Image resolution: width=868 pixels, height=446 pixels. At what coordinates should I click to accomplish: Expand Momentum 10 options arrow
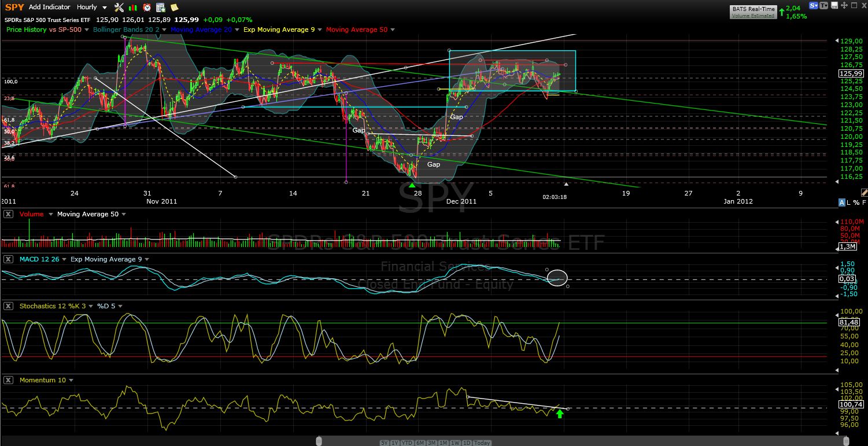pyautogui.click(x=71, y=381)
